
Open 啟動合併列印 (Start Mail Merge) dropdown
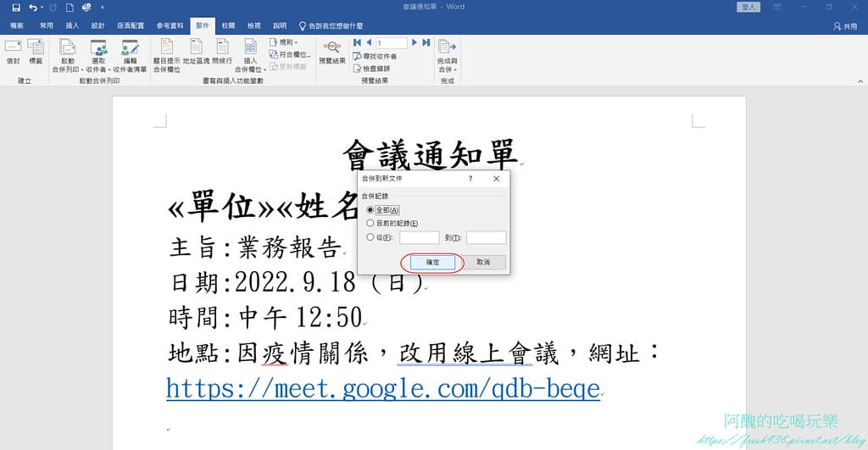click(x=68, y=56)
